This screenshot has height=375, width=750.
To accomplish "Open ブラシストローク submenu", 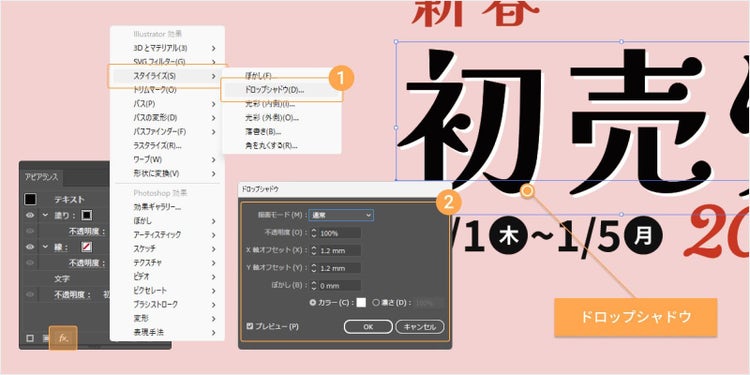I will 167,304.
